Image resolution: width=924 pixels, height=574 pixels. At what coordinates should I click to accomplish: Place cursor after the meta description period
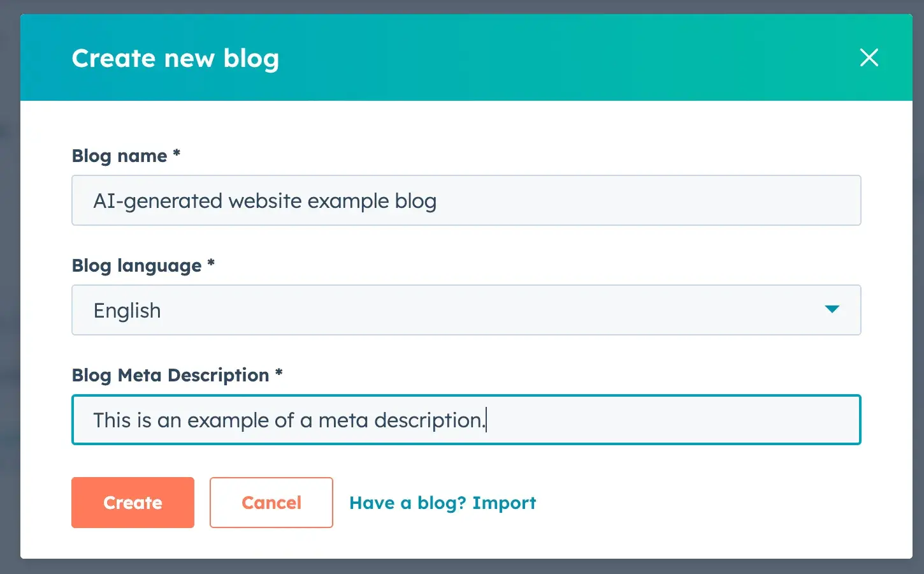click(x=487, y=420)
